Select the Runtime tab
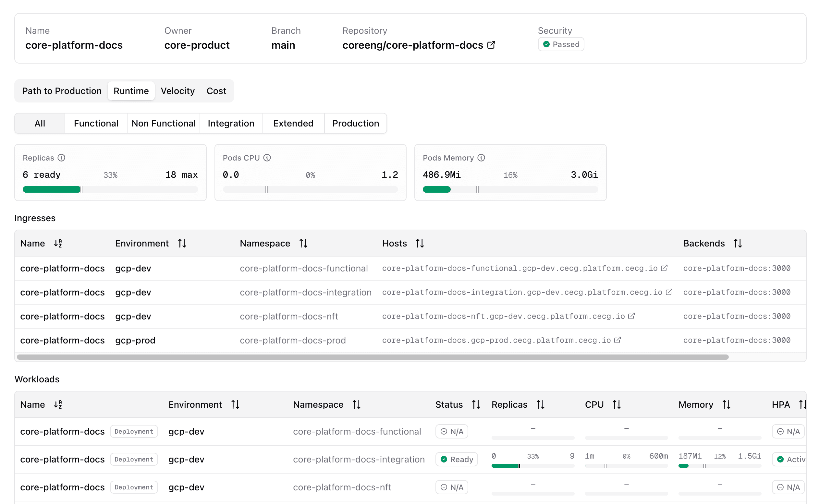819x504 pixels. 131,91
